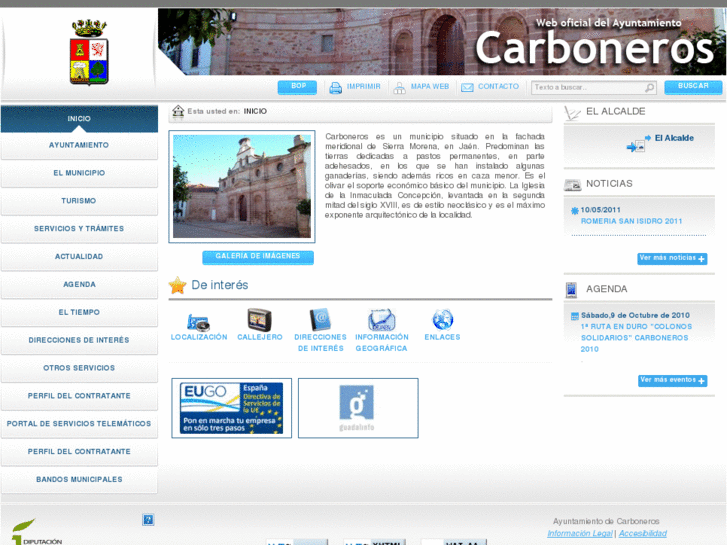
Task: Open the Información Legal footer link
Action: [x=580, y=533]
